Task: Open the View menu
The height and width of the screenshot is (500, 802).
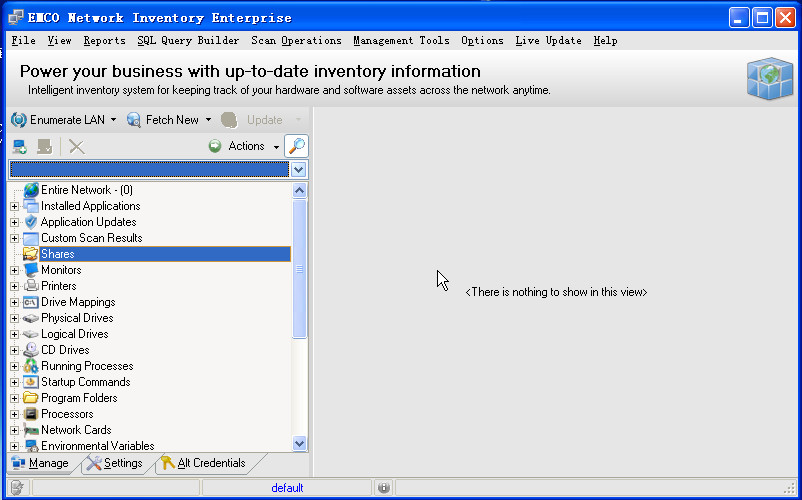Action: [59, 40]
